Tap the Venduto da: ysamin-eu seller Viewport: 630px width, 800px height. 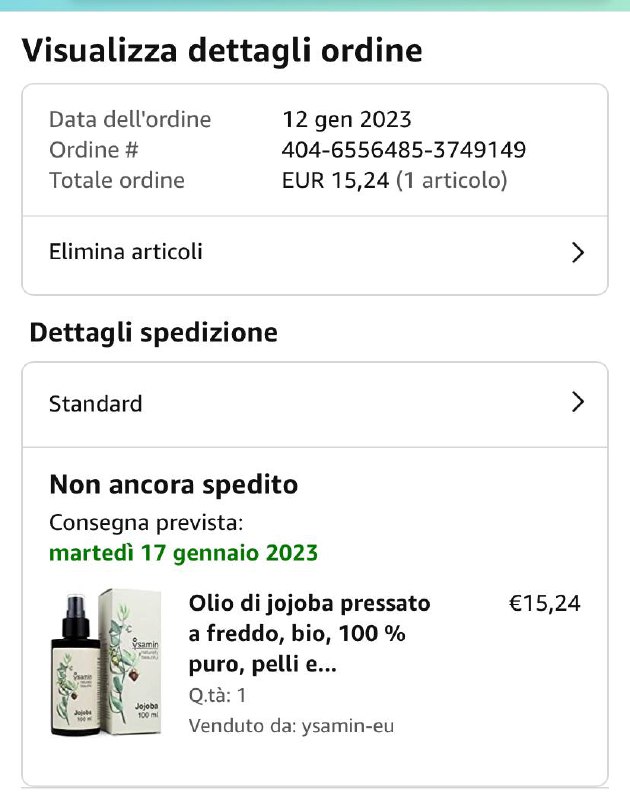click(x=292, y=726)
